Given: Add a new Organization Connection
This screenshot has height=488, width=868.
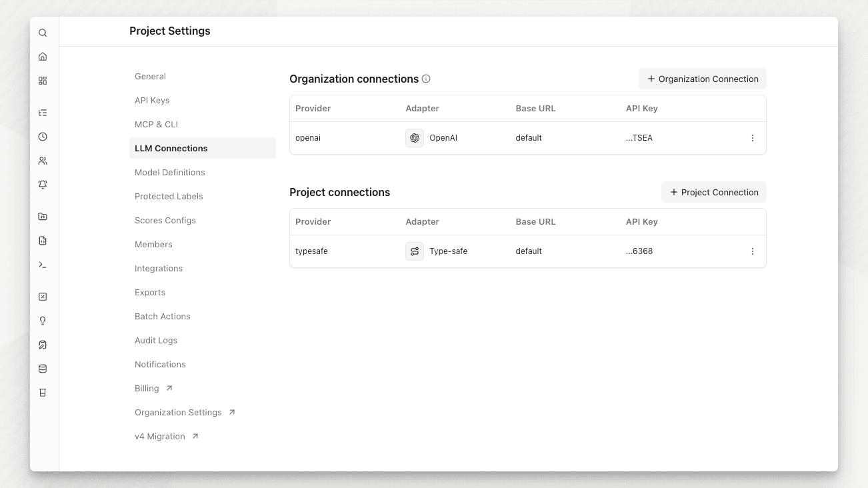Looking at the screenshot, I should [703, 79].
